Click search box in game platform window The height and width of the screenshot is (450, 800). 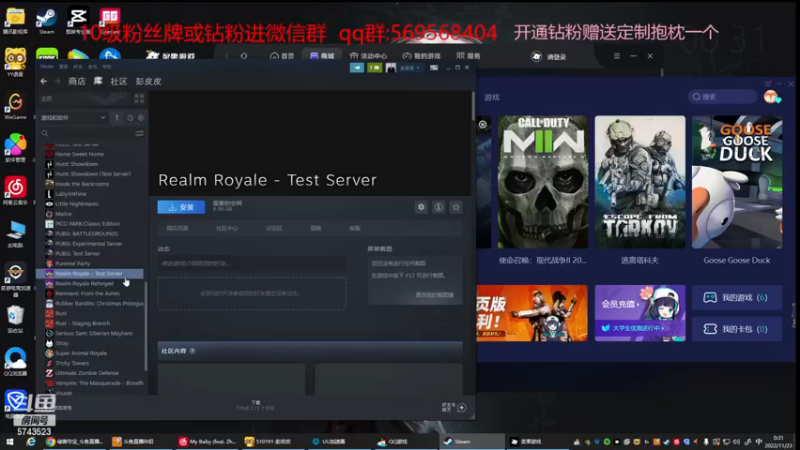tap(722, 96)
